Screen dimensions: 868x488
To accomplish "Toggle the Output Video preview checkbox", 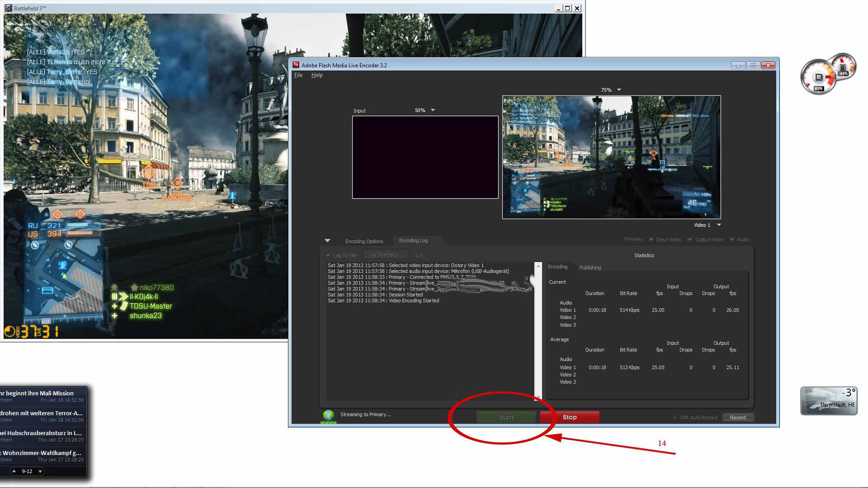I will [690, 239].
